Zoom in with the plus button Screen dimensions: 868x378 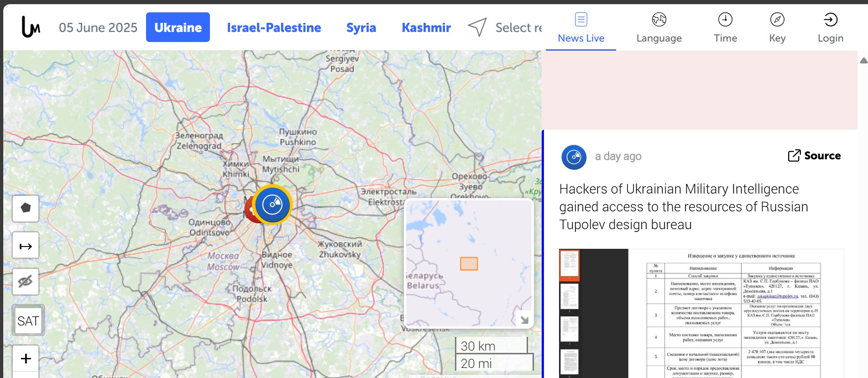click(26, 359)
